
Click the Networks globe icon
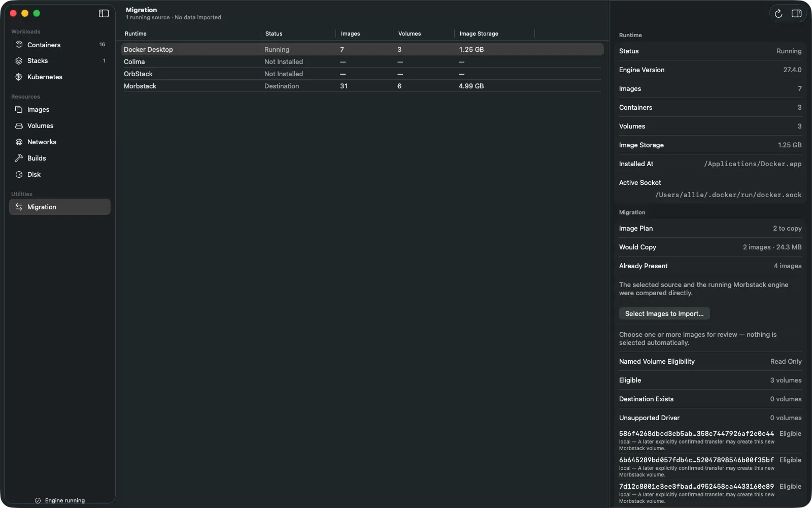(x=19, y=142)
